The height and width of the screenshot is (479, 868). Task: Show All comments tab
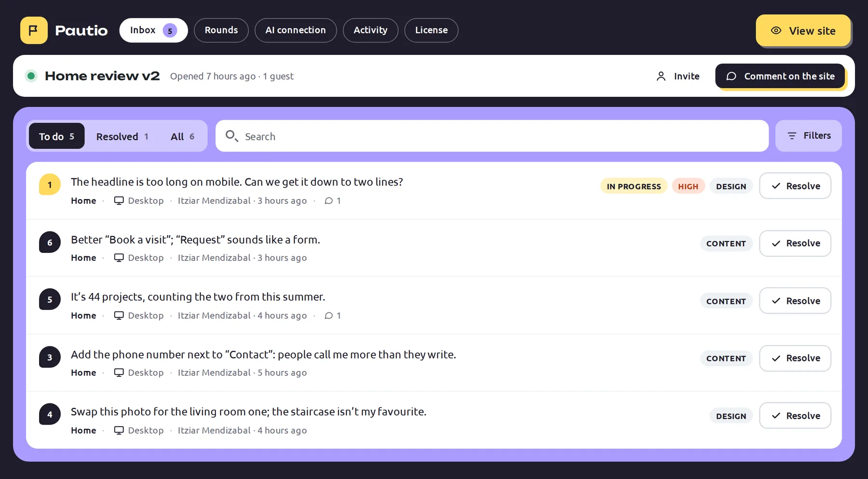tap(182, 136)
